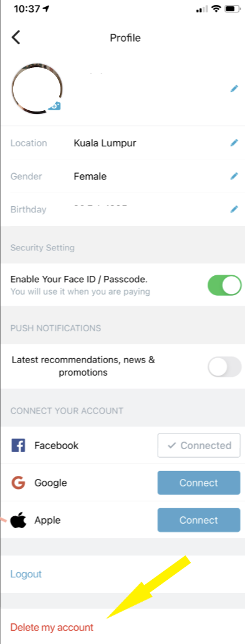The height and width of the screenshot is (644, 245).
Task: Go back using the header arrow
Action: click(16, 37)
